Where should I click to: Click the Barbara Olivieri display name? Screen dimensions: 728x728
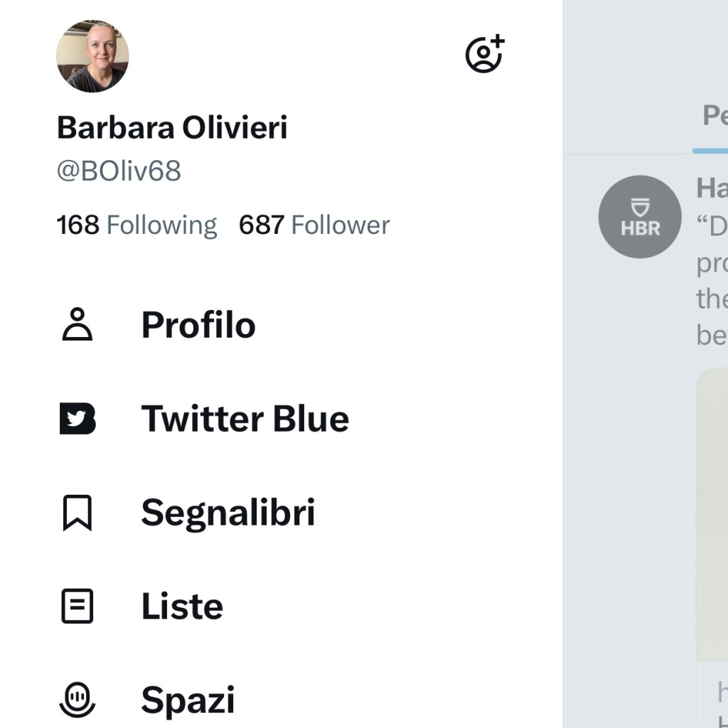coord(172,128)
